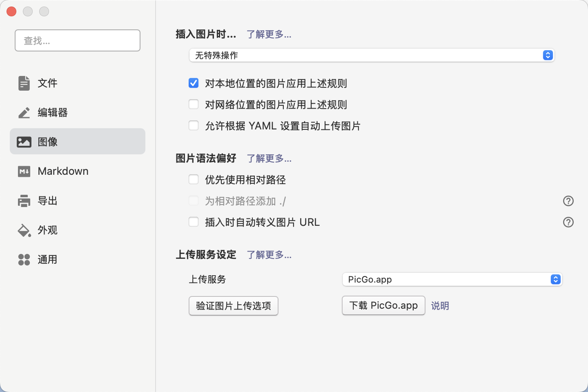Open the 无特殊操作 dropdown
Screen dimensions: 588x392
pyautogui.click(x=371, y=55)
